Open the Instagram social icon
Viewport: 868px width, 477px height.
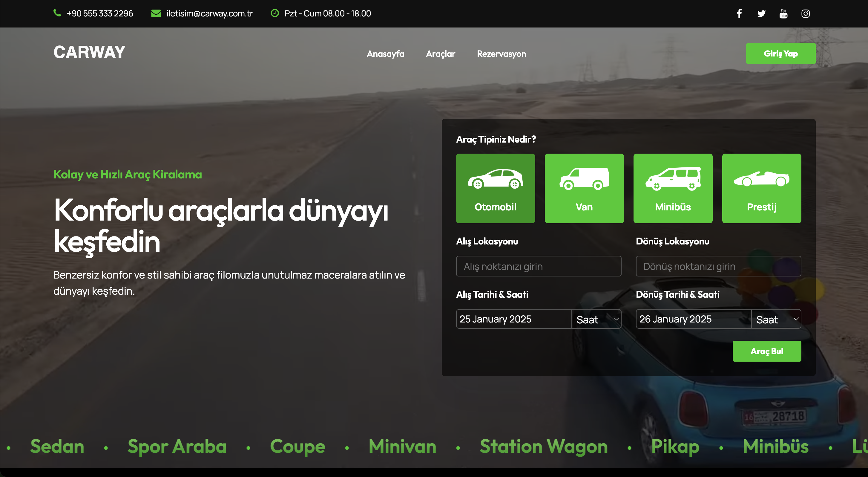pyautogui.click(x=805, y=13)
